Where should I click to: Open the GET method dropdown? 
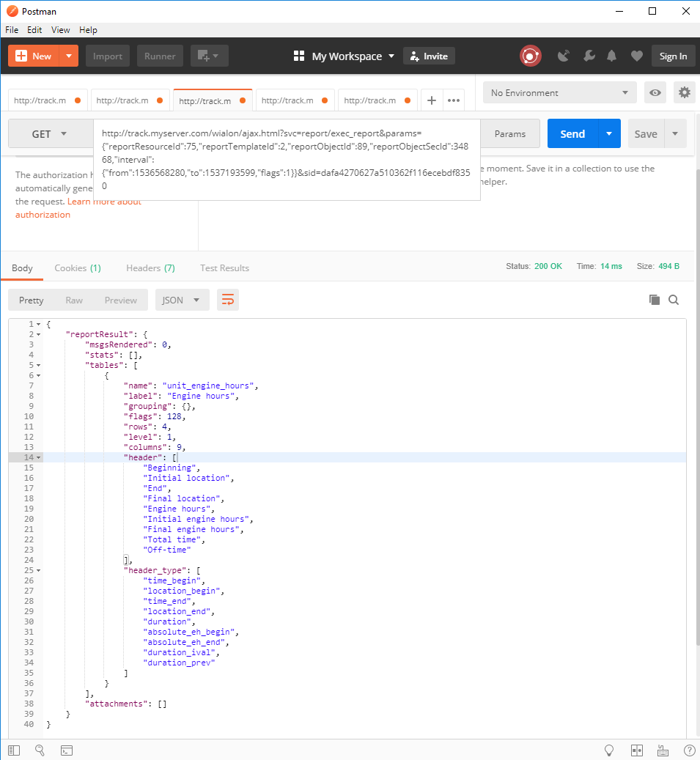click(x=49, y=134)
